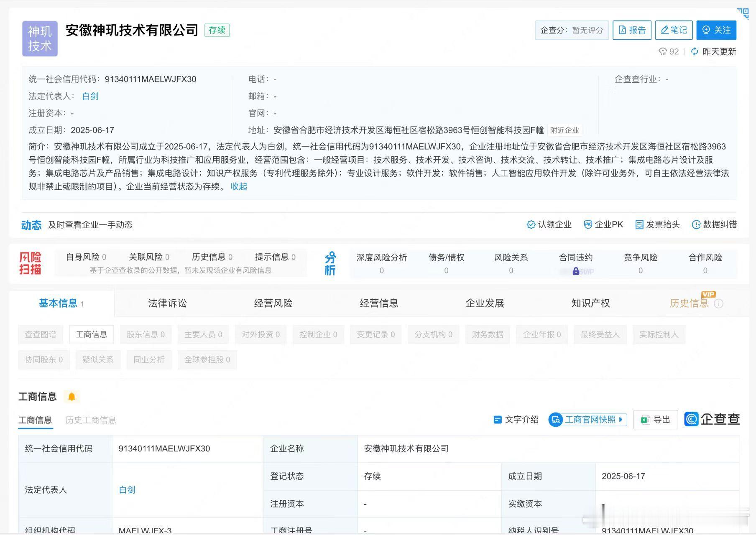Open 合作风险 analysis

point(705,263)
